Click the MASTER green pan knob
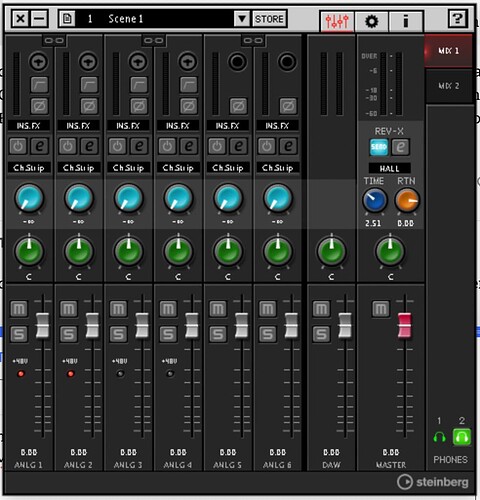The image size is (480, 500). [x=390, y=251]
